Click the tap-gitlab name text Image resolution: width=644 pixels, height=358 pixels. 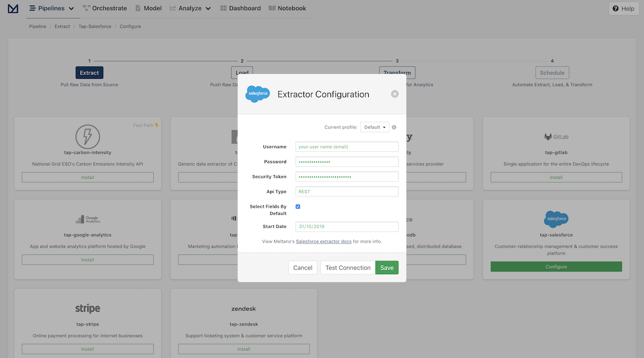(x=556, y=153)
